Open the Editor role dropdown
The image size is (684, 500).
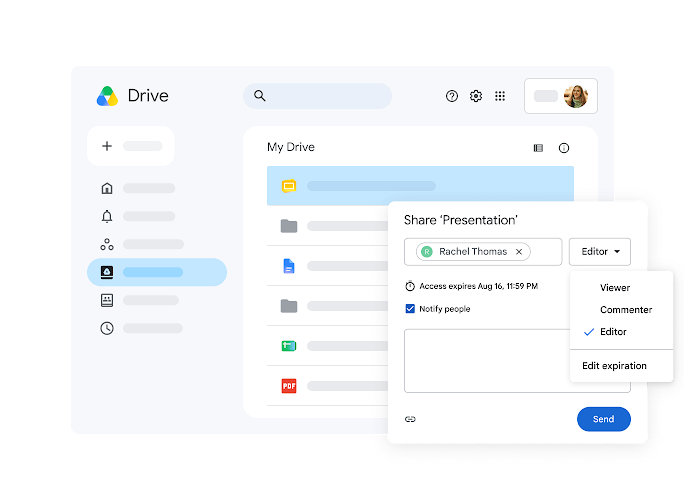click(600, 252)
